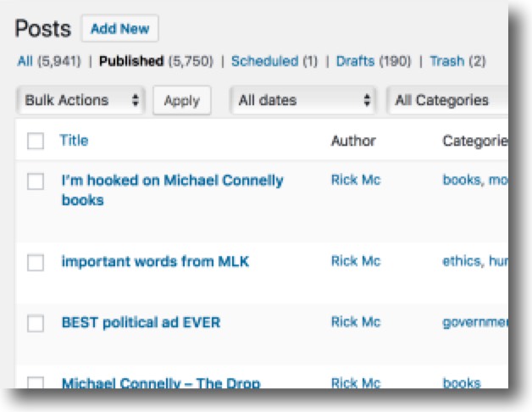This screenshot has width=532, height=412.
Task: Open the All dates dropdown
Action: tap(304, 100)
